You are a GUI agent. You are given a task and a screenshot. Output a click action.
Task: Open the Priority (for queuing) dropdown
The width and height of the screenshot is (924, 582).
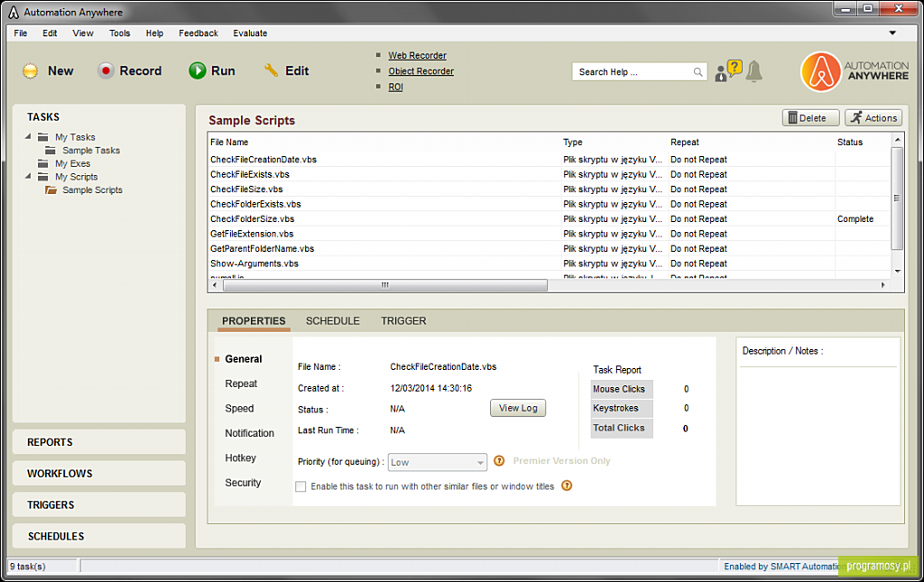pyautogui.click(x=437, y=462)
